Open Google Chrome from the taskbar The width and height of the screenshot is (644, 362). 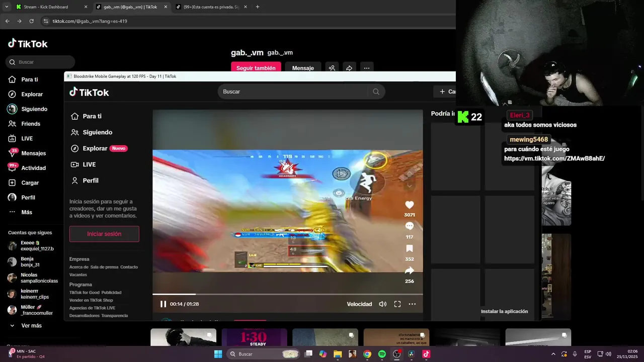(x=367, y=354)
